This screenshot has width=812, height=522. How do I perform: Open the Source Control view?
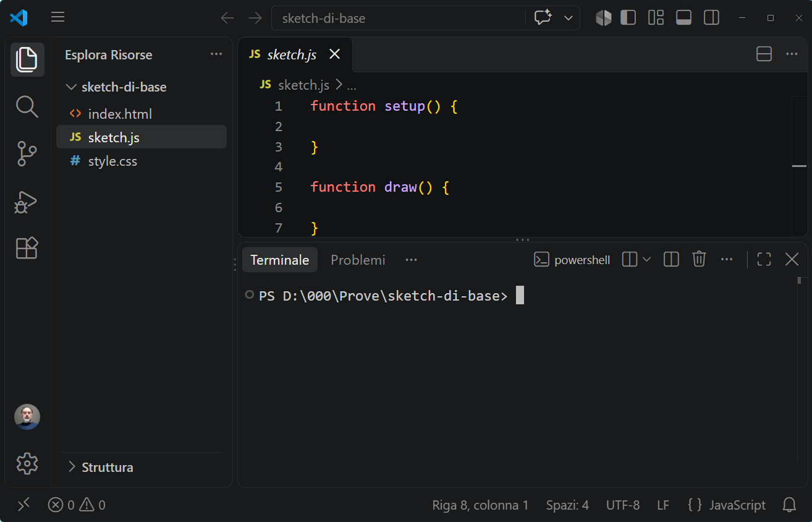click(27, 154)
